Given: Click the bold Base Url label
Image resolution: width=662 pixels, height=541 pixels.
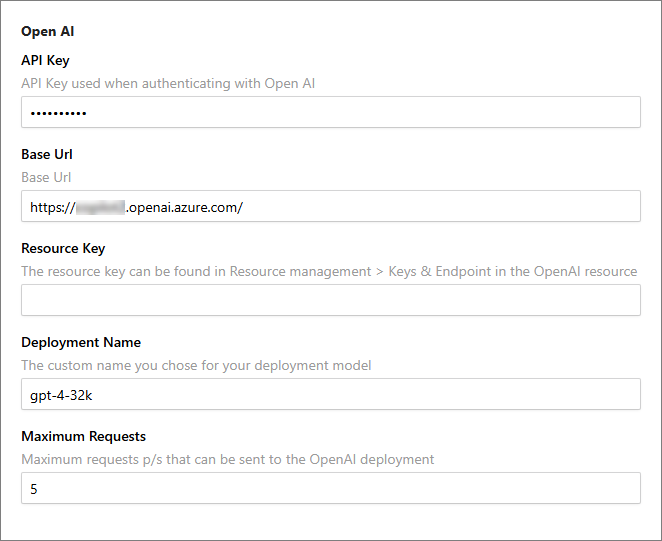Looking at the screenshot, I should (x=47, y=154).
